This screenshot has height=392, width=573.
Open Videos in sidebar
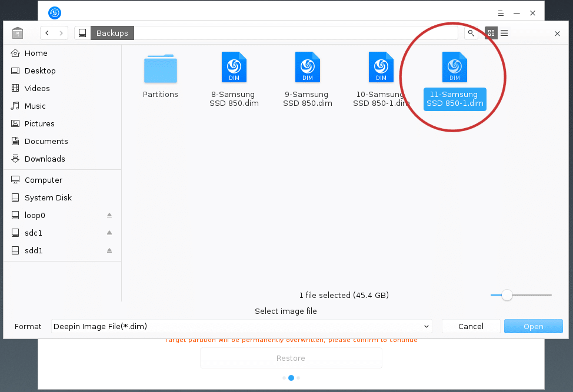[x=62, y=88]
